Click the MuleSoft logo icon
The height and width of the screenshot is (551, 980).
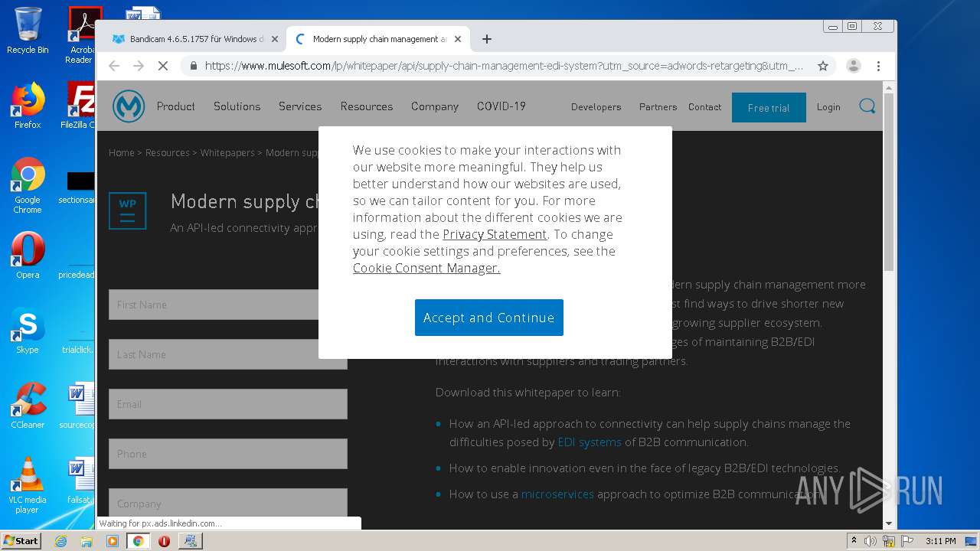pyautogui.click(x=129, y=106)
